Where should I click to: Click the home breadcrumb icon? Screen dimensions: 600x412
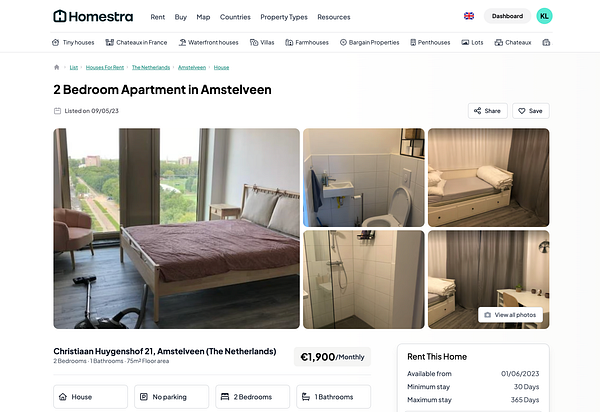coord(57,67)
